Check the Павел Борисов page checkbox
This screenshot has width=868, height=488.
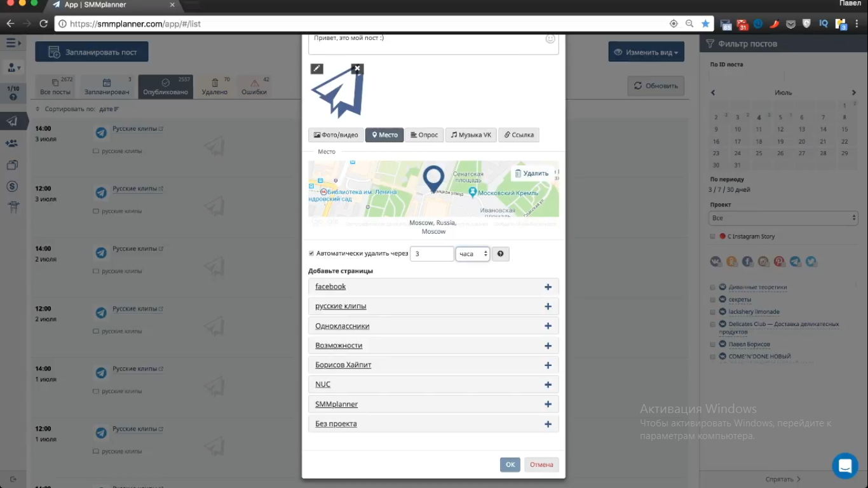pos(713,344)
